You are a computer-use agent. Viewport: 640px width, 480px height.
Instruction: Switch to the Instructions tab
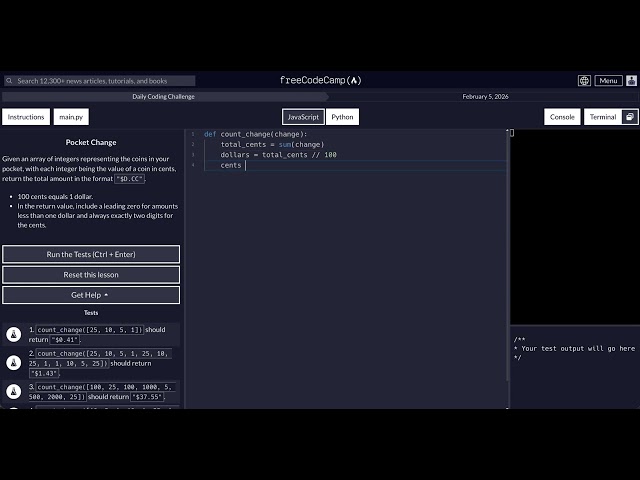click(x=26, y=117)
